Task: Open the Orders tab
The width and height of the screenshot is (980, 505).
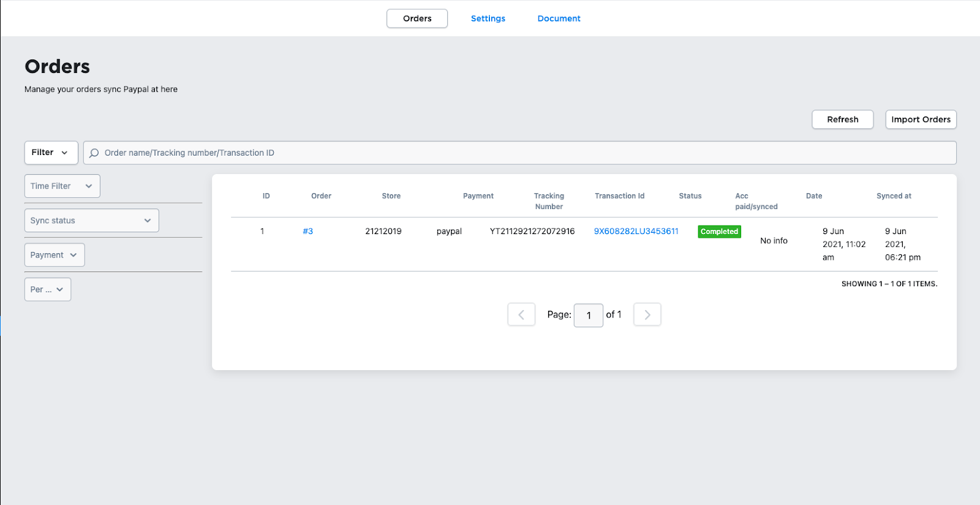Action: (x=417, y=18)
